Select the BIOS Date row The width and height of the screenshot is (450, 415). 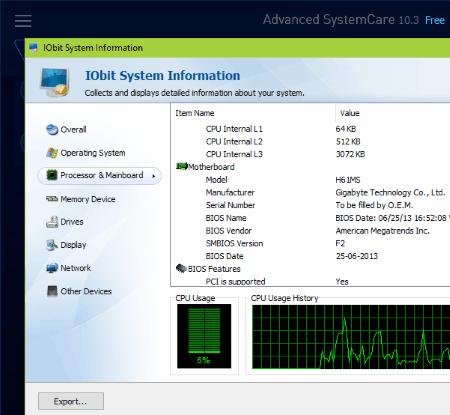pos(310,256)
